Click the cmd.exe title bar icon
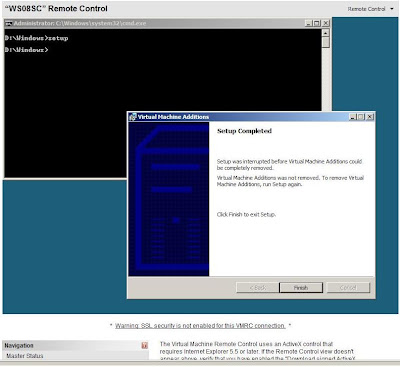Viewport: 400px width, 367px height. point(9,23)
